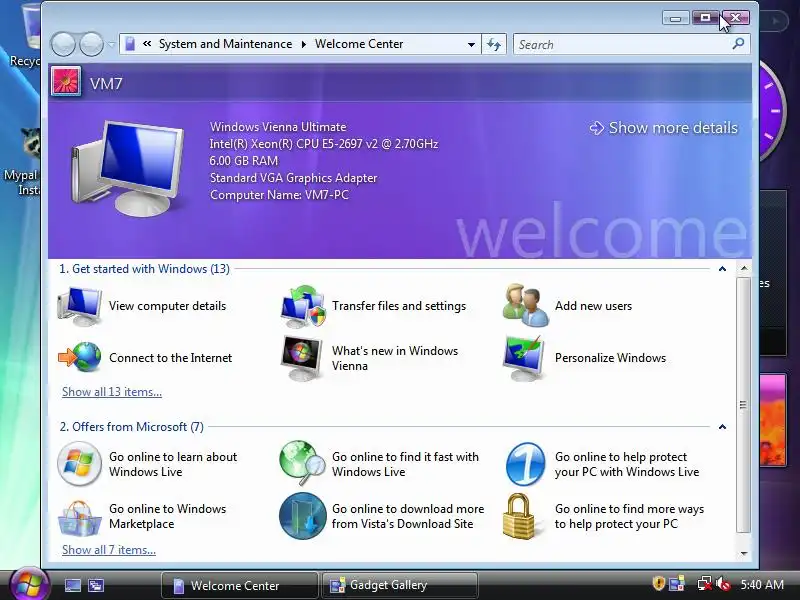800x600 pixels.
Task: Click the Windows Vienna Ultimate text
Action: [x=278, y=127]
